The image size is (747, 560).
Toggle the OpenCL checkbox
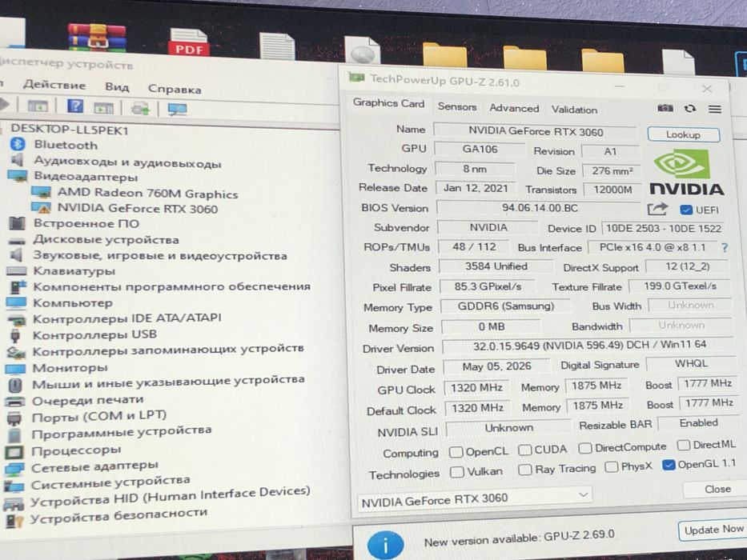456,451
